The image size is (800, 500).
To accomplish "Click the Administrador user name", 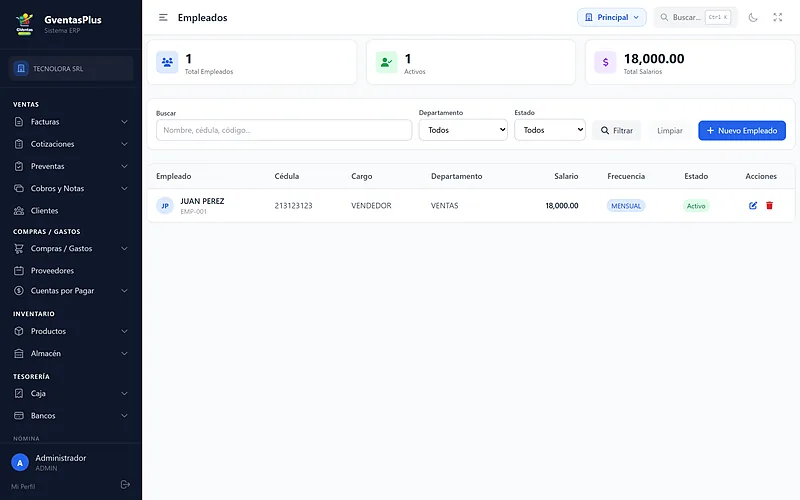I will coord(61,458).
